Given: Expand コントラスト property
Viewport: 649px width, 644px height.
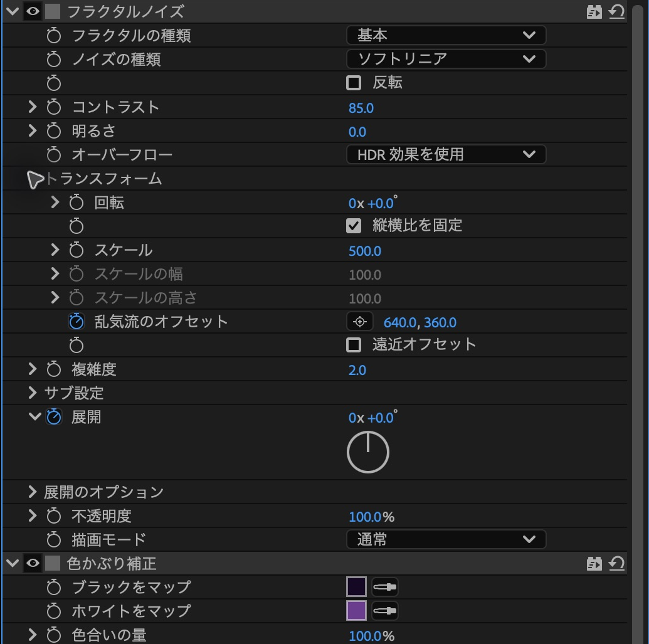Looking at the screenshot, I should (32, 107).
